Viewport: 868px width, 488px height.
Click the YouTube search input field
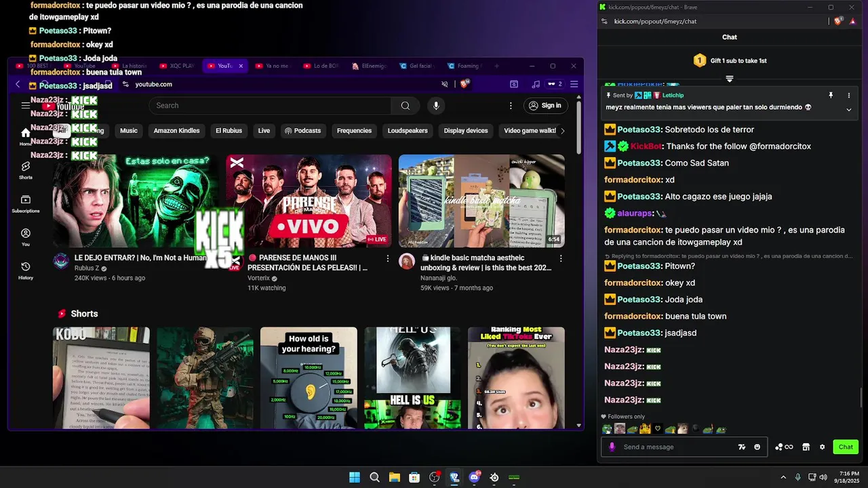270,106
